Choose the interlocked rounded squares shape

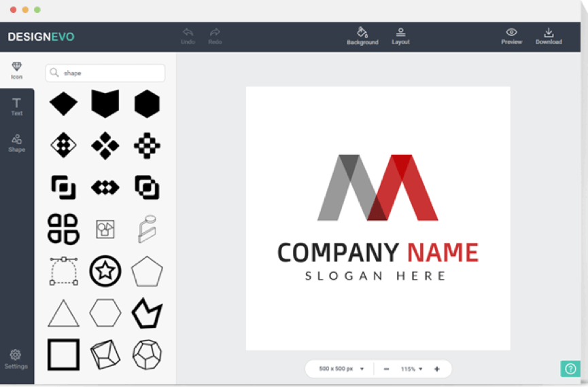[x=147, y=187]
